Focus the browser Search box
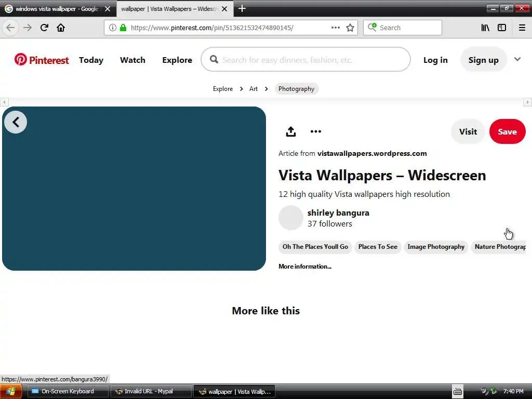Viewport: 532px width, 399px height. [x=403, y=28]
